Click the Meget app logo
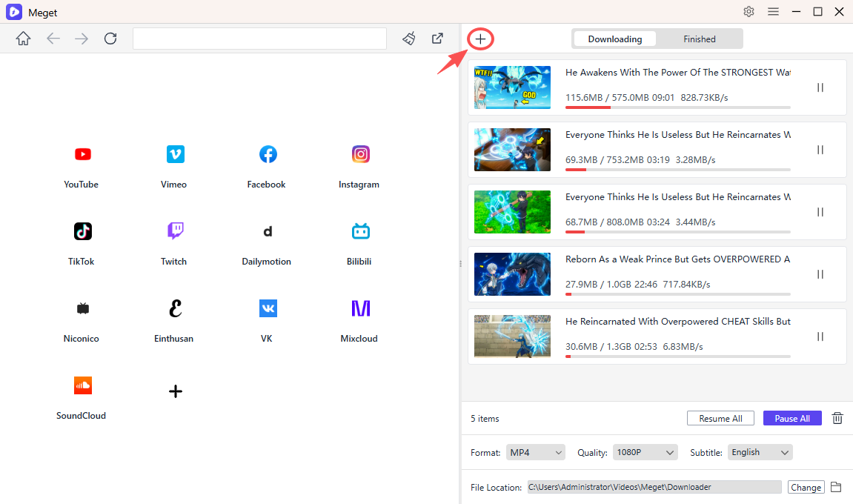Viewport: 853px width, 504px height. tap(13, 11)
